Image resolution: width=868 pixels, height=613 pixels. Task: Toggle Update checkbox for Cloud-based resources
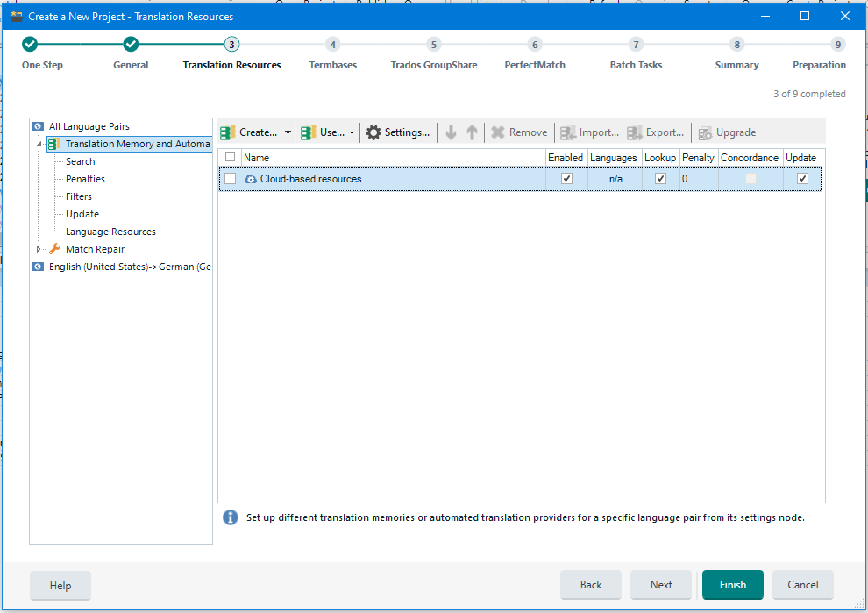click(x=802, y=179)
